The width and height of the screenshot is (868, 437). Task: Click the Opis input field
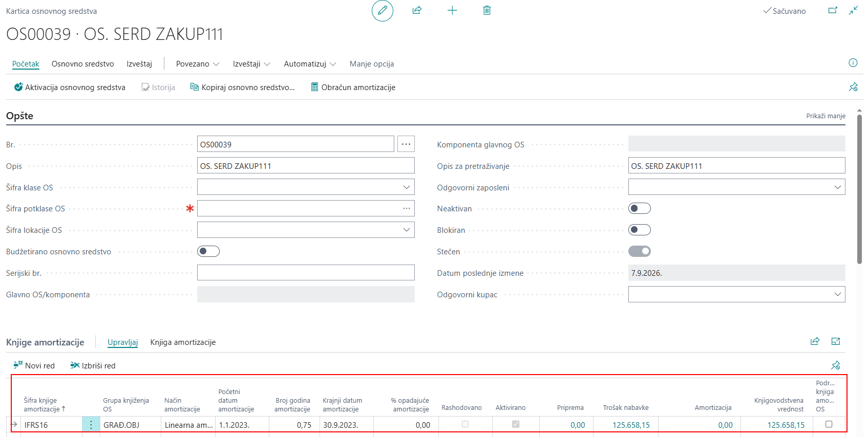tap(306, 166)
